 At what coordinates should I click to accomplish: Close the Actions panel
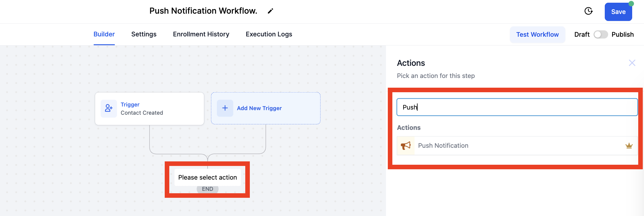pos(632,63)
